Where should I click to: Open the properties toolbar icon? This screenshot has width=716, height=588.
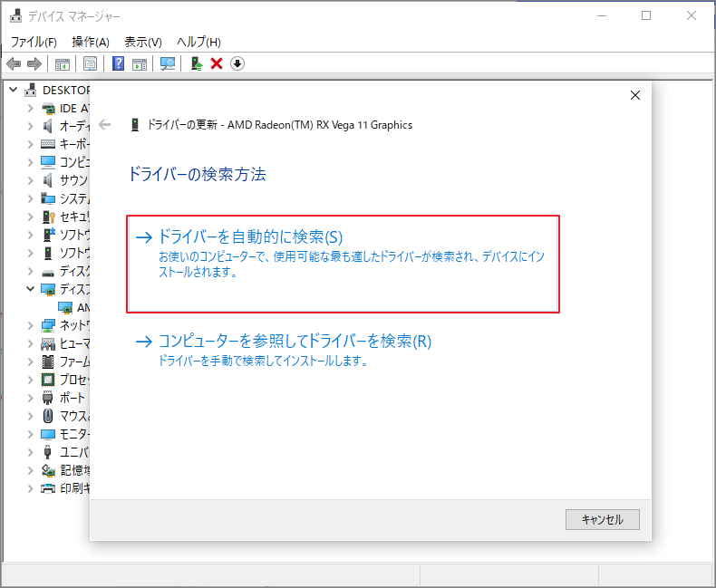[90, 63]
